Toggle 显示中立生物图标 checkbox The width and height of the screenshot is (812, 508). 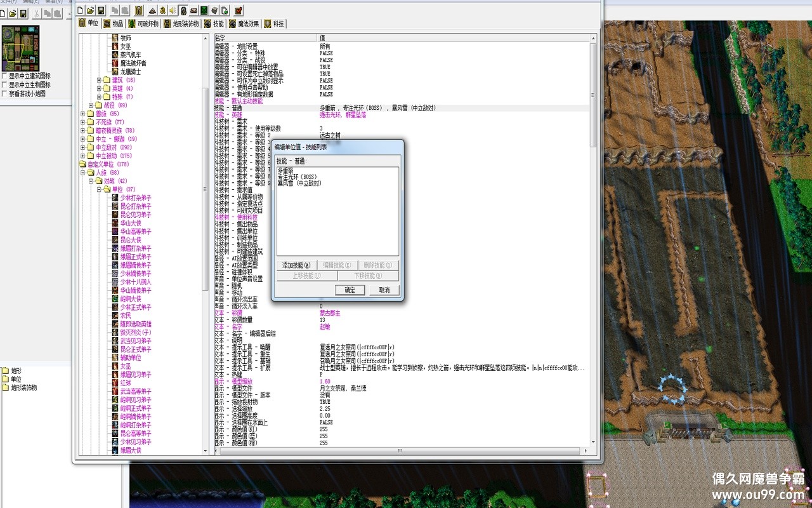click(x=5, y=84)
